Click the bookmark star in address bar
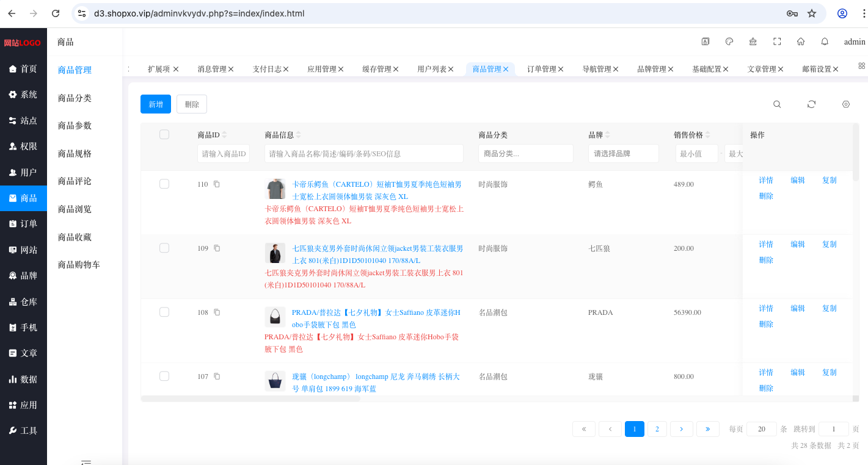 tap(812, 13)
